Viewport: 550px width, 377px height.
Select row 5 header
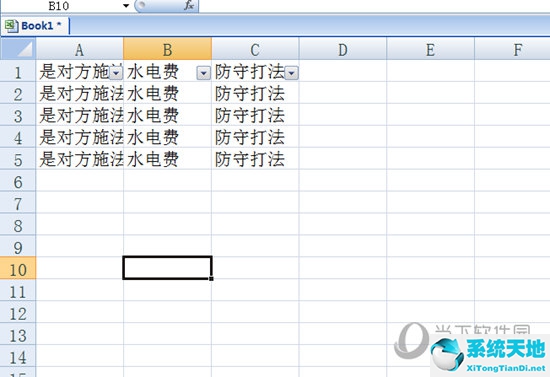[18, 159]
